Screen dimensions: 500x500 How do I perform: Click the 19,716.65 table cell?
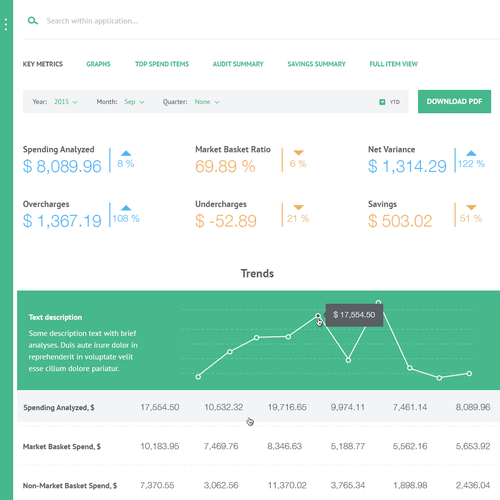point(287,407)
